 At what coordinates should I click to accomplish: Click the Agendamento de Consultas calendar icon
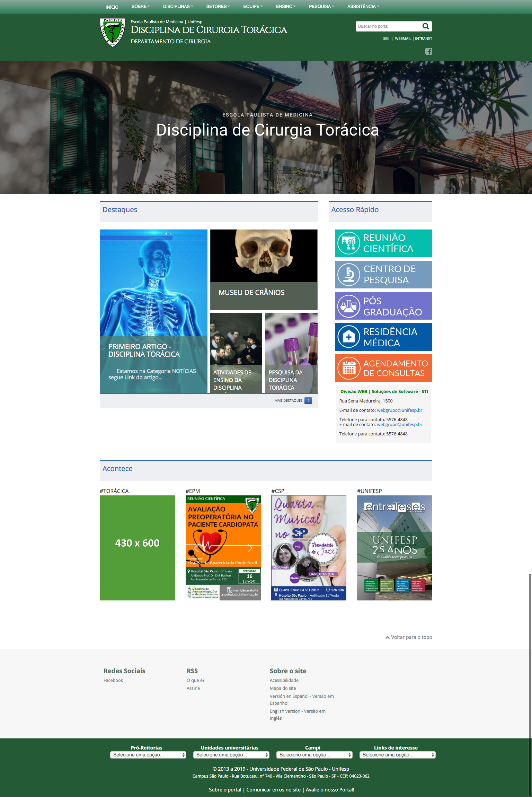coord(349,368)
